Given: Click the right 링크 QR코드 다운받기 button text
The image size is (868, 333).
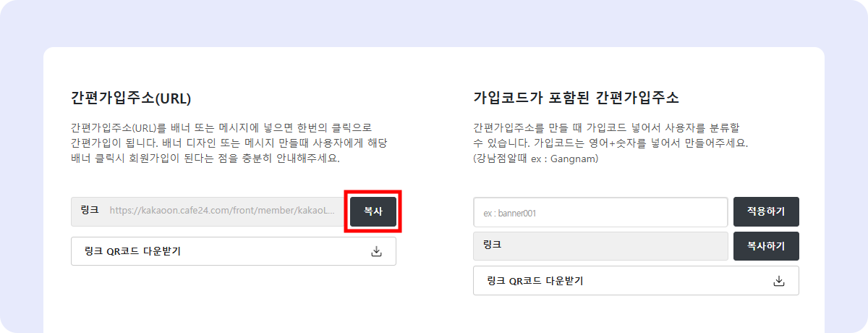Looking at the screenshot, I should click(535, 281).
